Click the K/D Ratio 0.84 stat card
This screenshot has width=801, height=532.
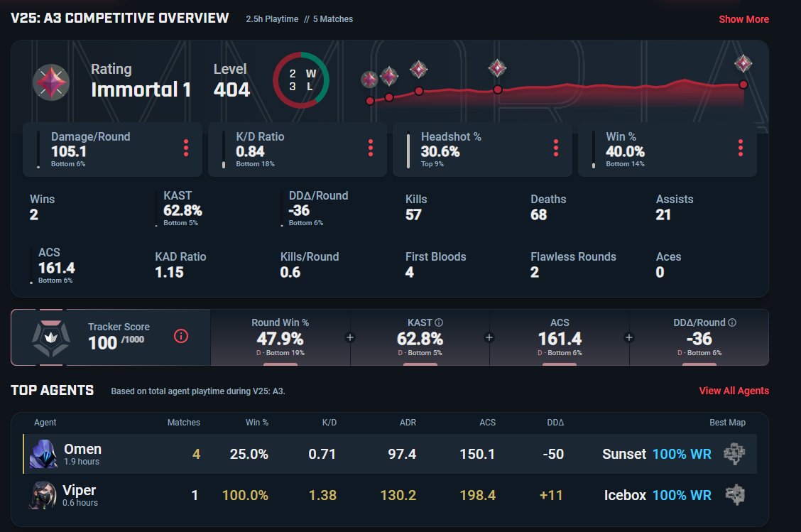click(x=298, y=149)
